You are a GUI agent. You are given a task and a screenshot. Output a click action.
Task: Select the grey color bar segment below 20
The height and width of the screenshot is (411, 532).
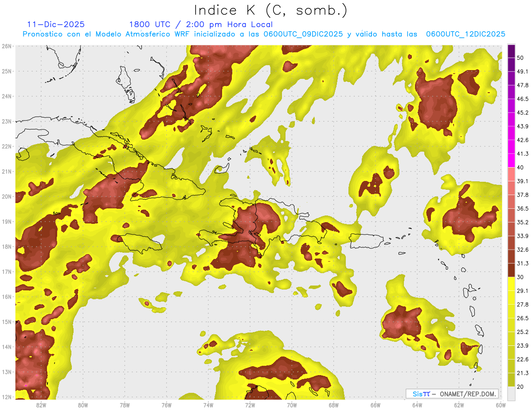click(511, 393)
